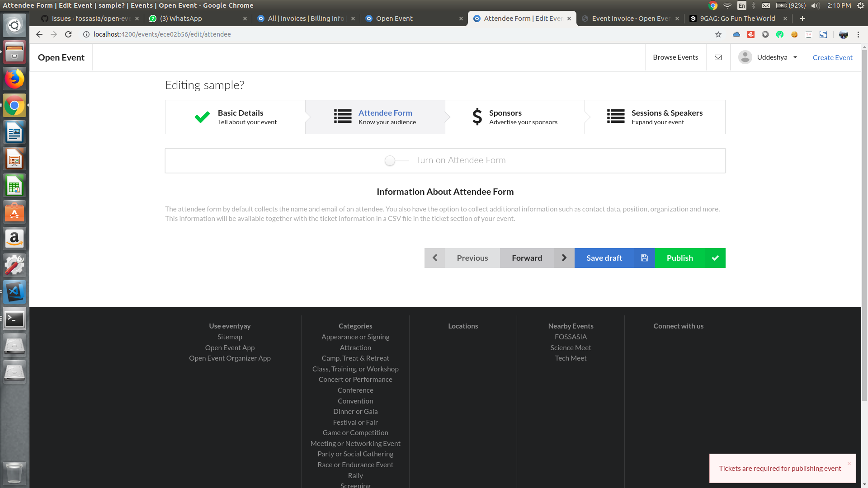Open Visual Studio Code from dock
The width and height of the screenshot is (868, 488).
(x=14, y=292)
